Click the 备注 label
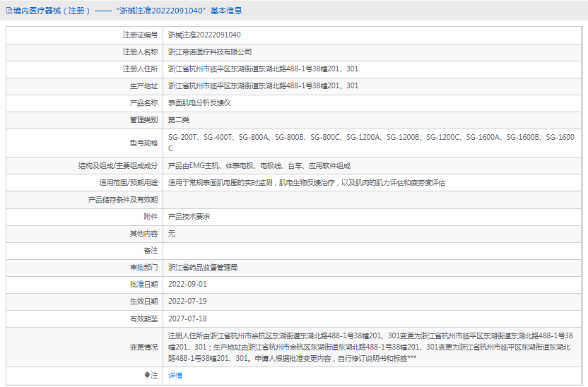Image resolution: width=588 pixels, height=387 pixels. (151, 251)
